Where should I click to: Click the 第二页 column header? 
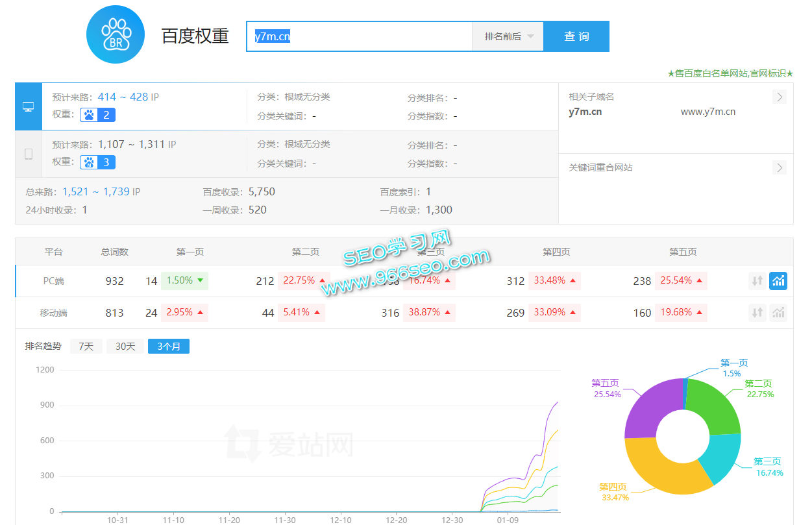pyautogui.click(x=306, y=252)
